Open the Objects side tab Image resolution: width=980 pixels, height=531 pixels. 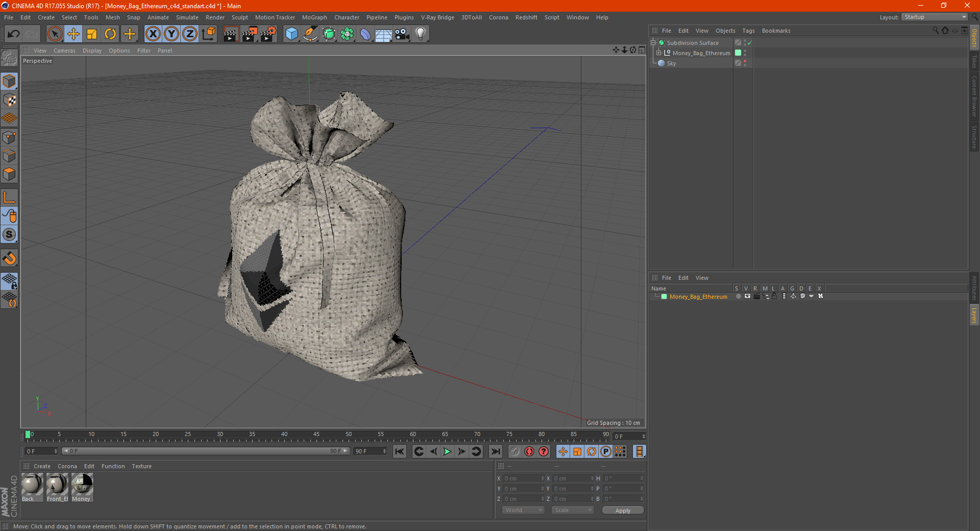pos(974,38)
